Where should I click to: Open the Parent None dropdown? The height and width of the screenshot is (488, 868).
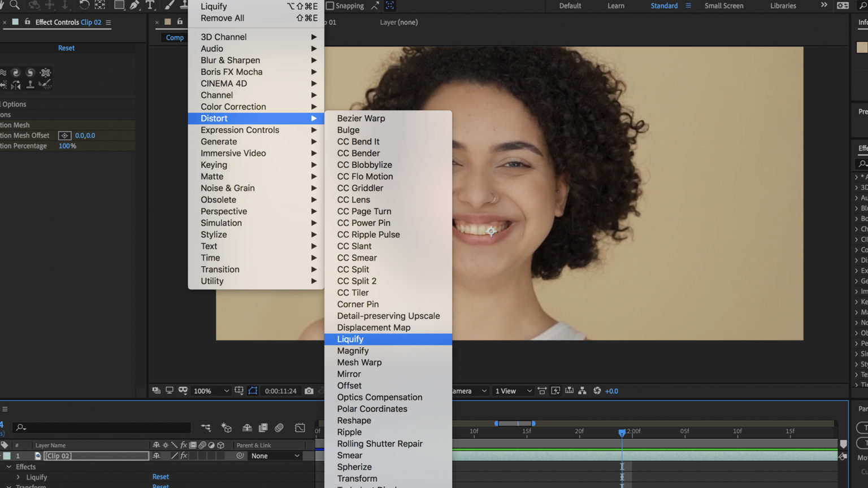tap(275, 456)
